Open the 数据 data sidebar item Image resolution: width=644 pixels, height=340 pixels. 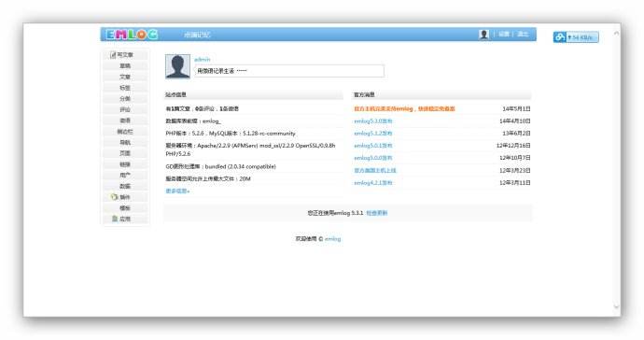click(x=125, y=186)
